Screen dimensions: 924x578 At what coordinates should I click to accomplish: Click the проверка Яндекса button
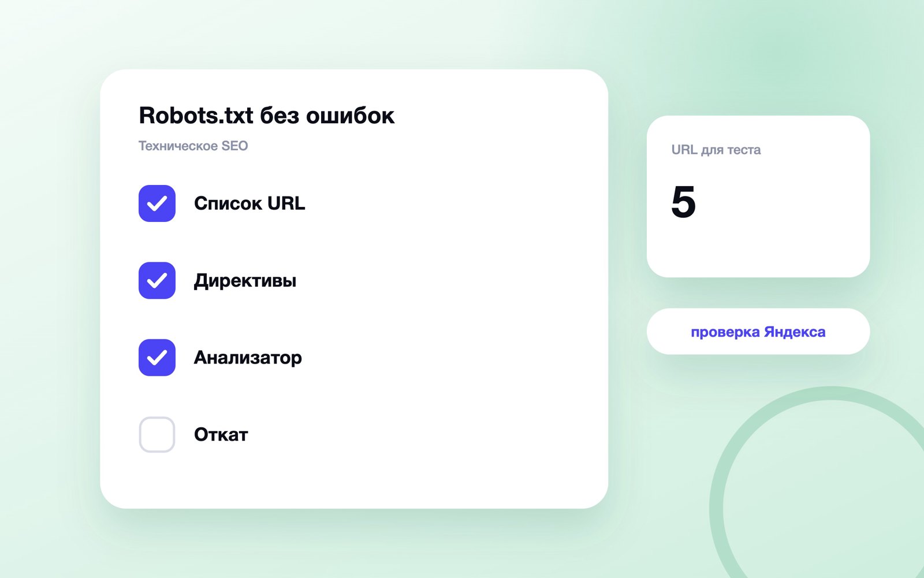tap(758, 331)
